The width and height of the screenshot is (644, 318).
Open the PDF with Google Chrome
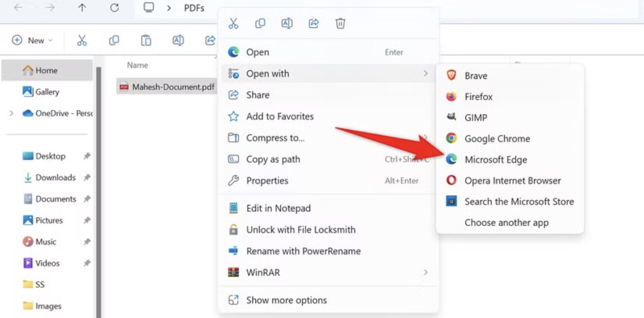(510, 139)
